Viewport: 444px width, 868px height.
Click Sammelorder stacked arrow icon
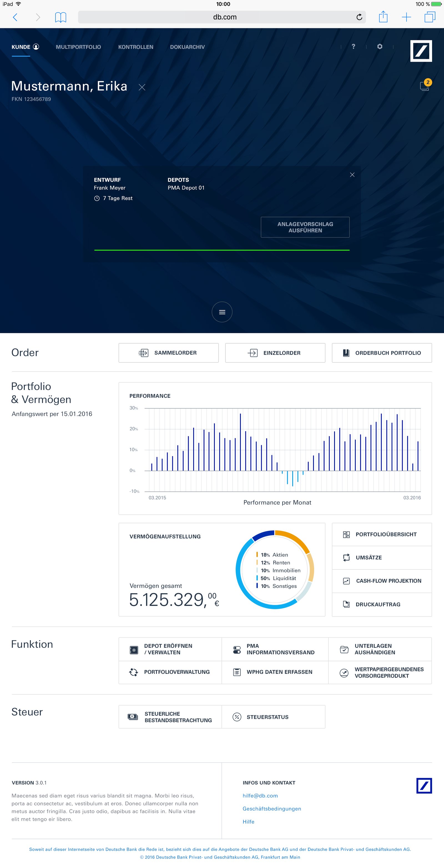(x=143, y=353)
